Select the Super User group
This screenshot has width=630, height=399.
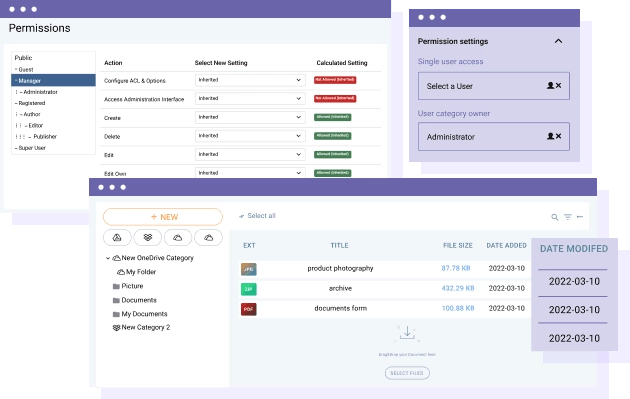tap(31, 148)
